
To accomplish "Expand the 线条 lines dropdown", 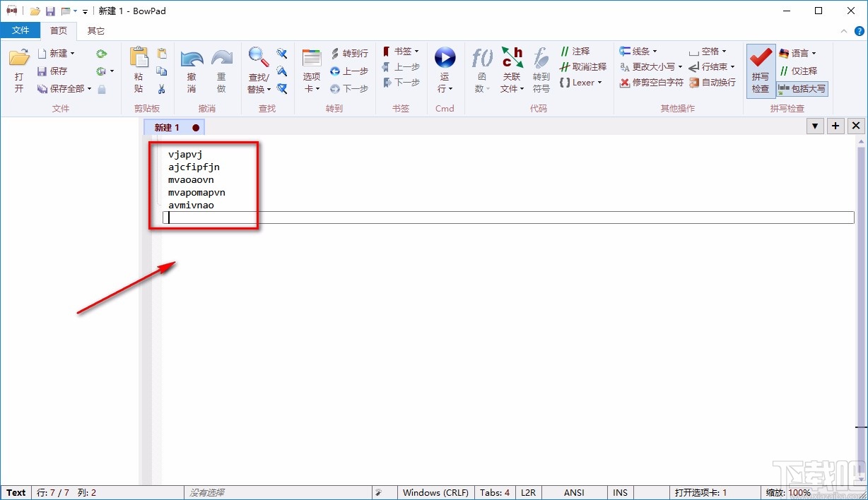I will coord(655,52).
